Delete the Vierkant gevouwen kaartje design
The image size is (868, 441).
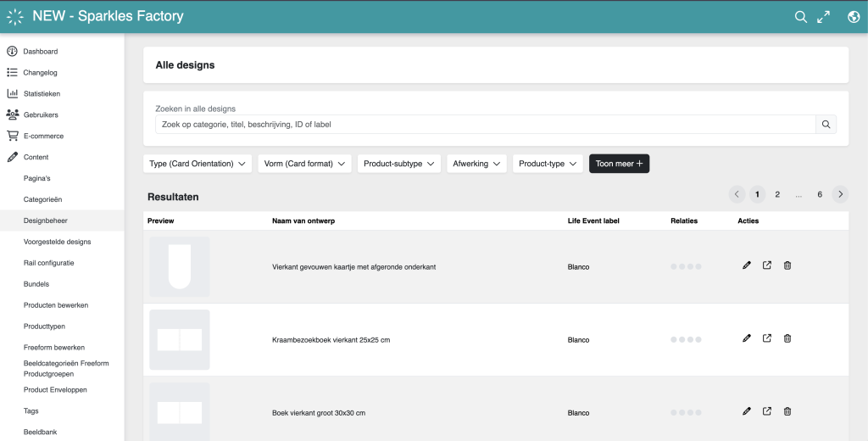pyautogui.click(x=787, y=265)
